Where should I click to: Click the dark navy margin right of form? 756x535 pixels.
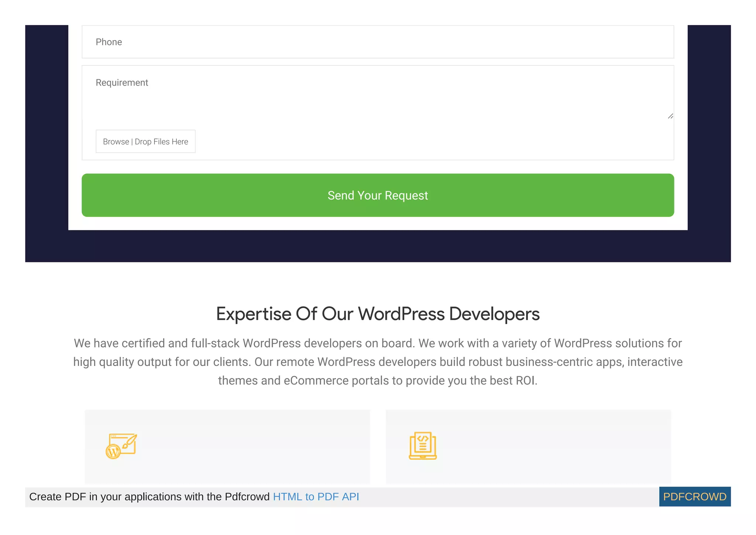click(x=709, y=129)
